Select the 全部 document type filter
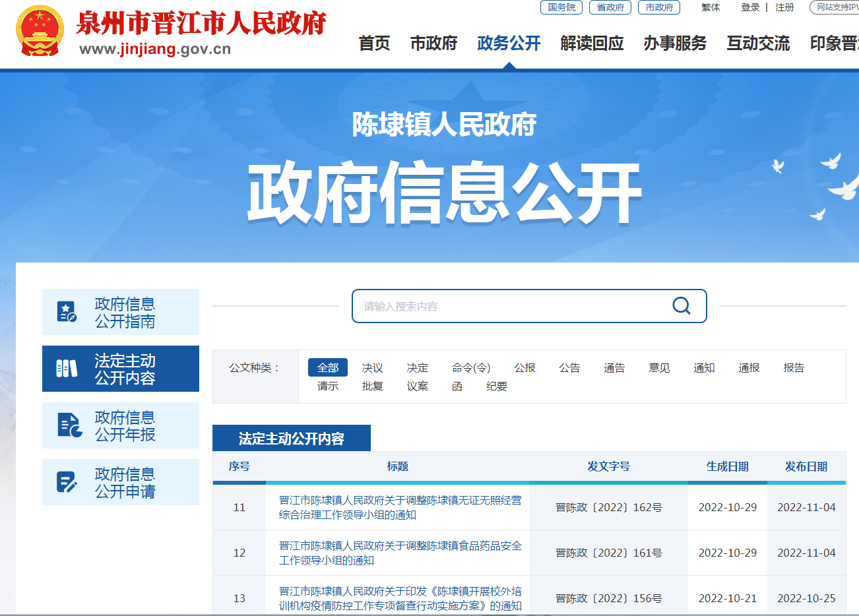This screenshot has height=616, width=859. (327, 367)
